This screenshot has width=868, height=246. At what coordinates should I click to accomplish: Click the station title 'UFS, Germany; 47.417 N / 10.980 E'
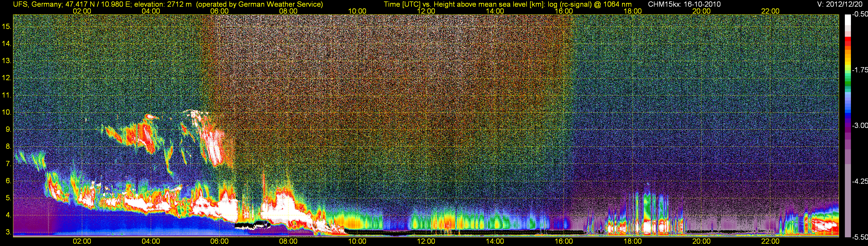pos(72,4)
